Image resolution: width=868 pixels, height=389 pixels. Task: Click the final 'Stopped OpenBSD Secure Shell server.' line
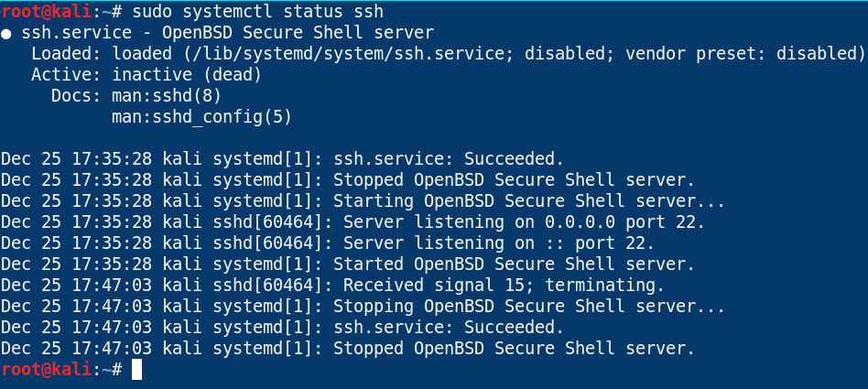[x=348, y=349]
